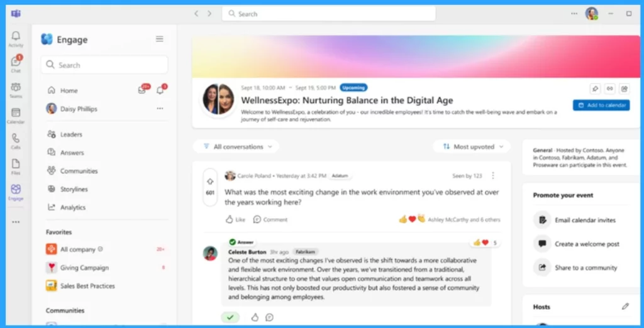Comment on Celeste Burton's answer icon
Viewport: 644px width, 328px height.
coord(269,317)
